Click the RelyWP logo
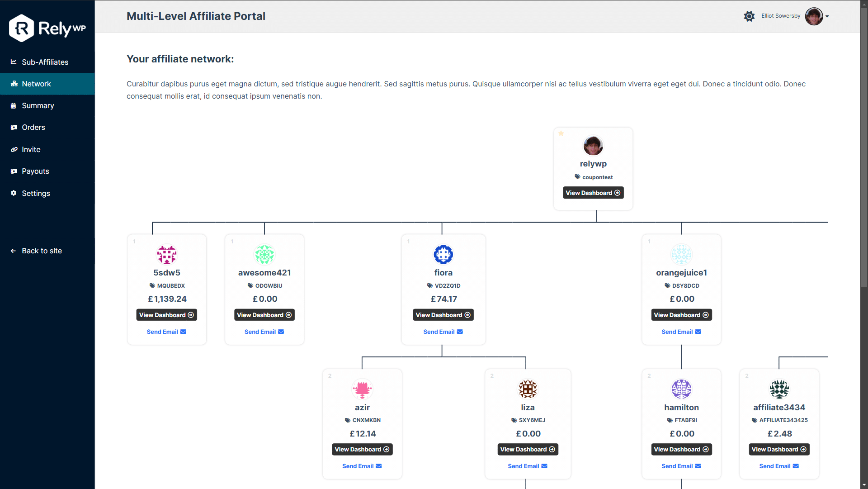 coord(47,28)
